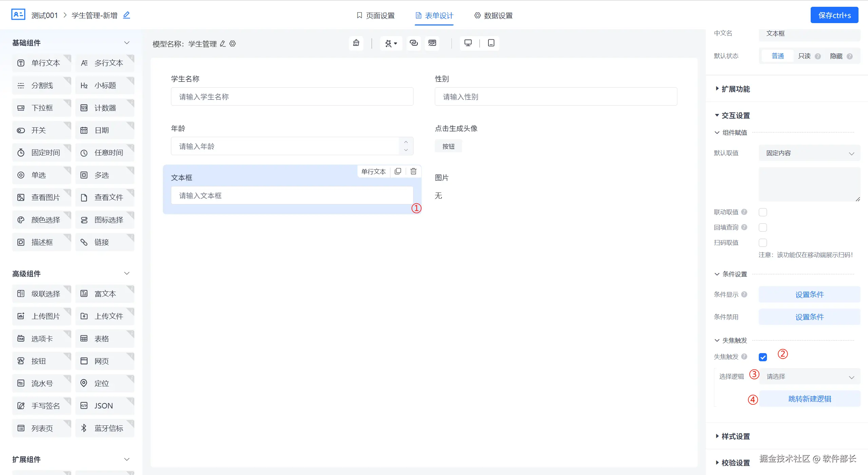Screen dimensions: 868x475
Task: Switch to desktop preview monitor icon
Action: [468, 43]
